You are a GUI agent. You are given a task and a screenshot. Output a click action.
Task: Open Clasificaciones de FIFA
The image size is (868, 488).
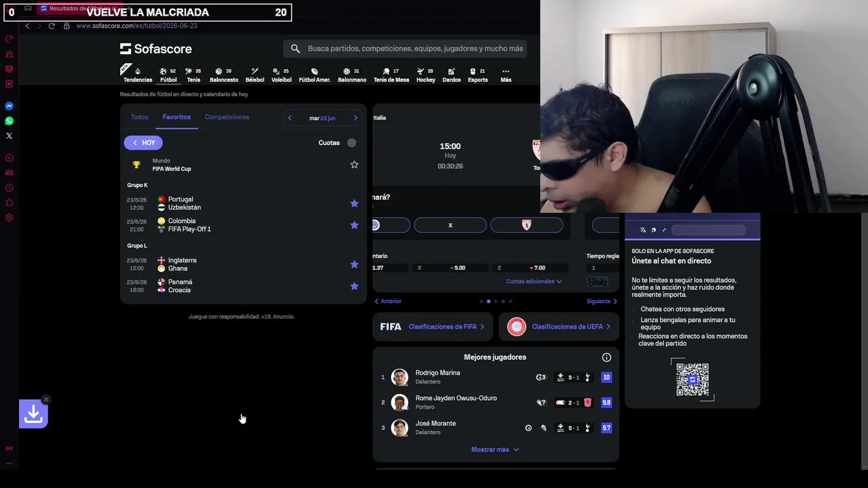433,327
